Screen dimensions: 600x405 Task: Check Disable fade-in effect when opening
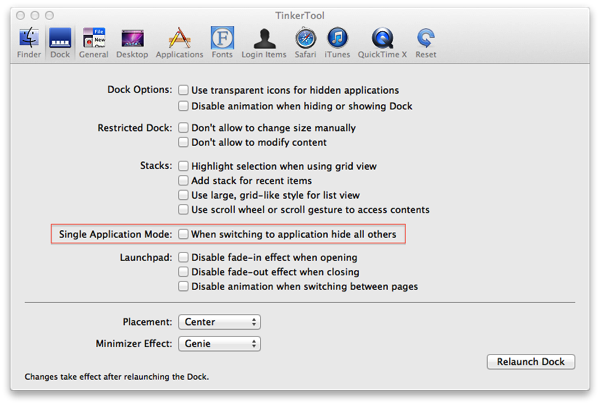pyautogui.click(x=183, y=257)
